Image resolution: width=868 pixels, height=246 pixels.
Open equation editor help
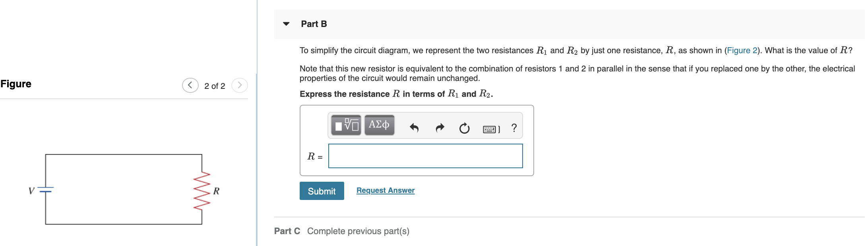click(513, 128)
